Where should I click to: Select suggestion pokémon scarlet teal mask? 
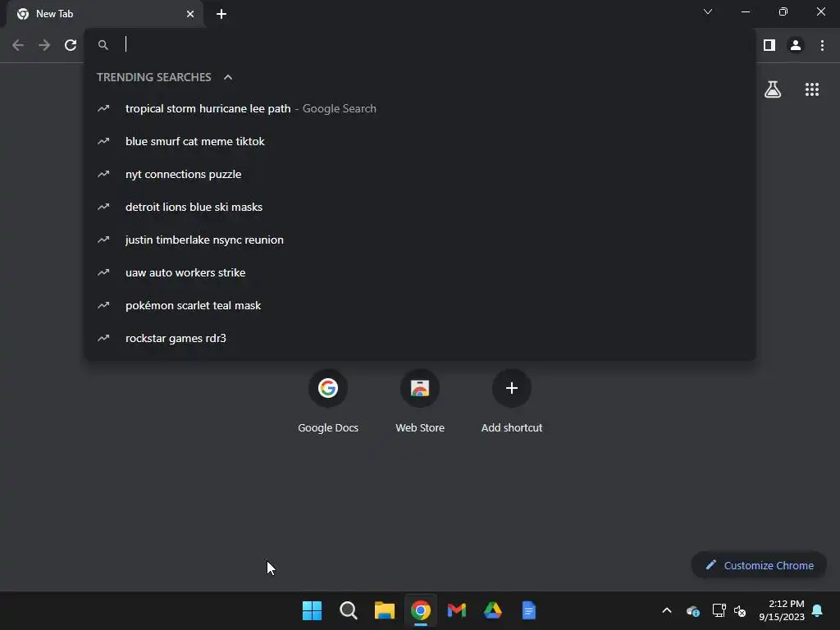pyautogui.click(x=420, y=305)
